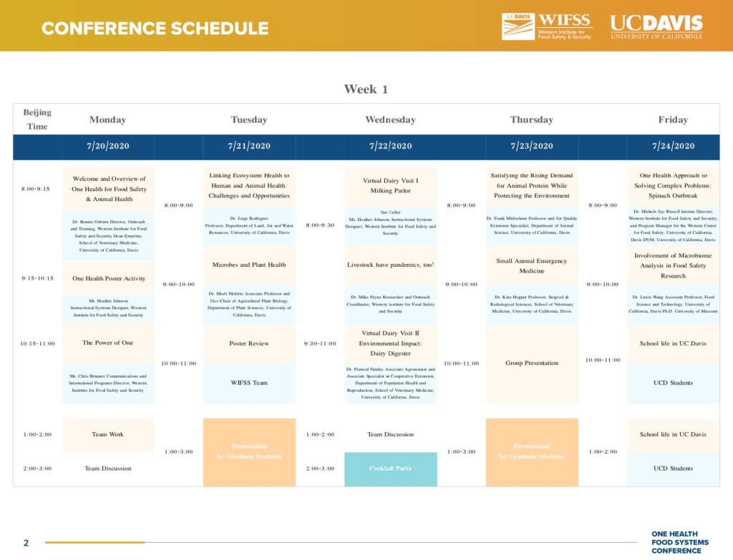Select the Friday column header
Image resolution: width=733 pixels, height=560 pixels.
click(672, 119)
